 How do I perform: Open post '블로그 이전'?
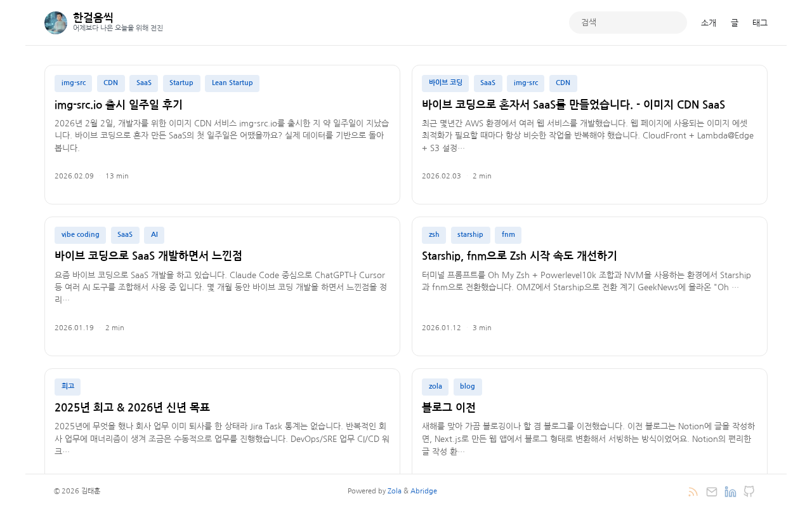449,408
